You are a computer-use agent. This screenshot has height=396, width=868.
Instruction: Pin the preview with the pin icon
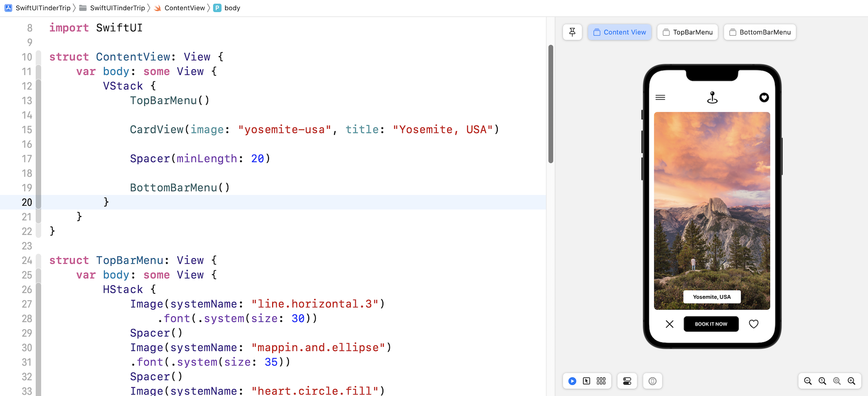572,32
